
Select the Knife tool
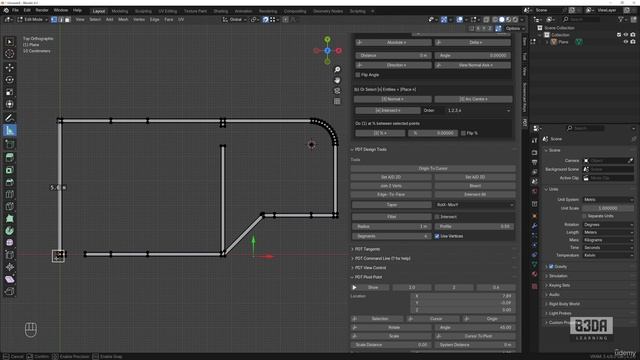9,207
